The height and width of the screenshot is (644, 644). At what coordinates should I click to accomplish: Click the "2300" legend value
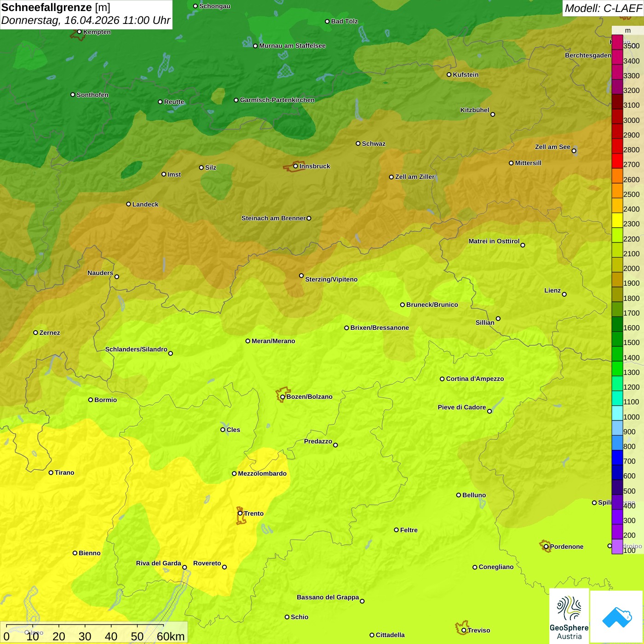pyautogui.click(x=632, y=224)
